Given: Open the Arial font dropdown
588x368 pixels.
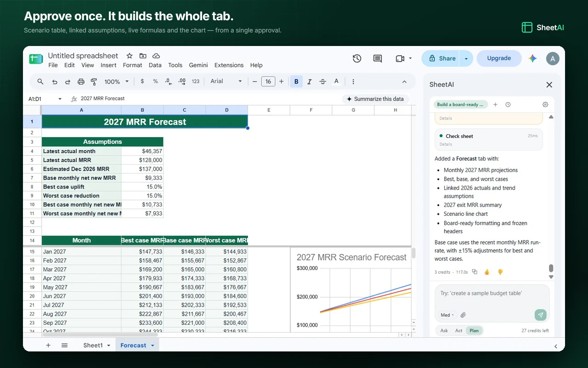Looking at the screenshot, I should 226,81.
